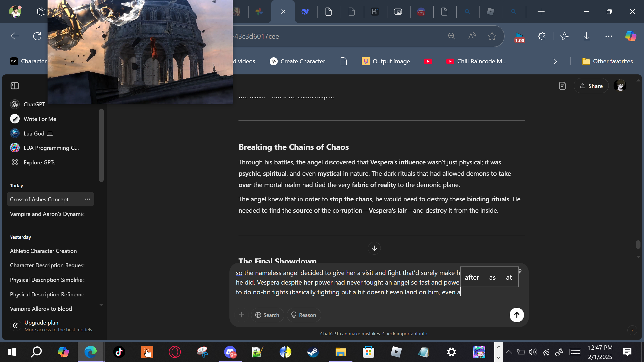Toggle the Reason option in composer
This screenshot has width=644, height=362.
pos(304,315)
